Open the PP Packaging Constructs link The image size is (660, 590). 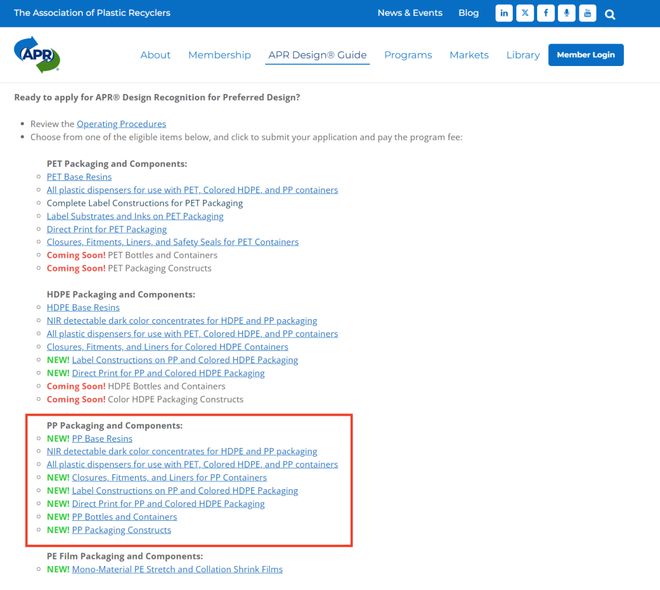(x=122, y=530)
